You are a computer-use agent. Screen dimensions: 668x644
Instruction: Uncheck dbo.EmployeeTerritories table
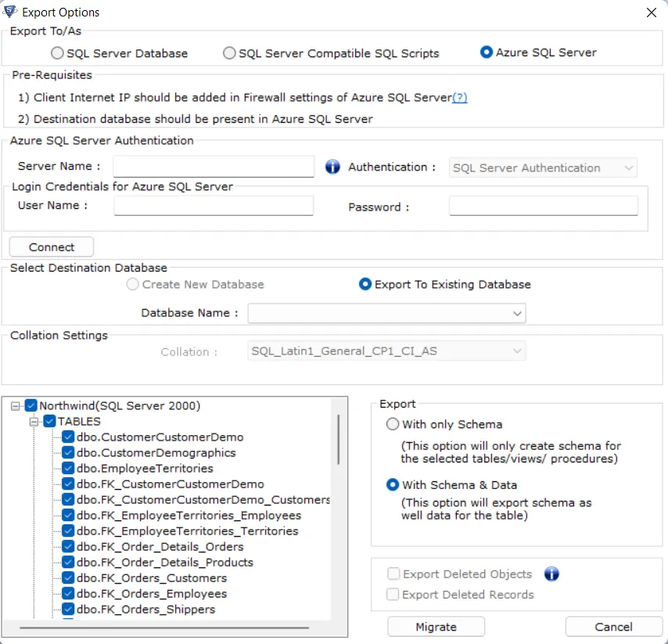coord(67,469)
